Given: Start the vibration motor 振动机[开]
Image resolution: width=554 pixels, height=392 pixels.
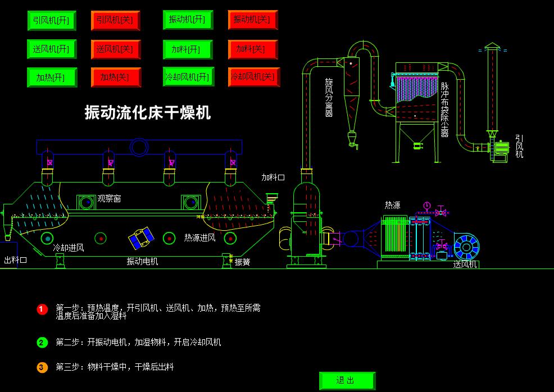Looking at the screenshot, I should pos(188,20).
